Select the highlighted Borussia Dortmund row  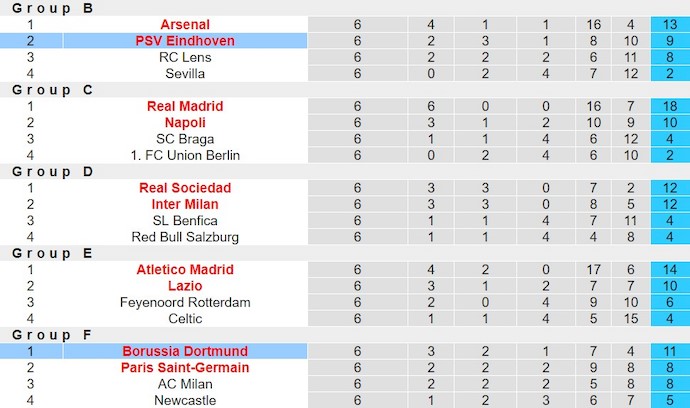[x=185, y=351]
